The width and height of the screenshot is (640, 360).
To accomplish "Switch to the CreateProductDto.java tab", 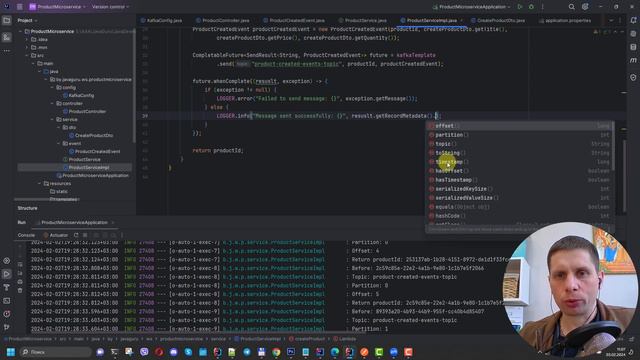I will tap(498, 20).
